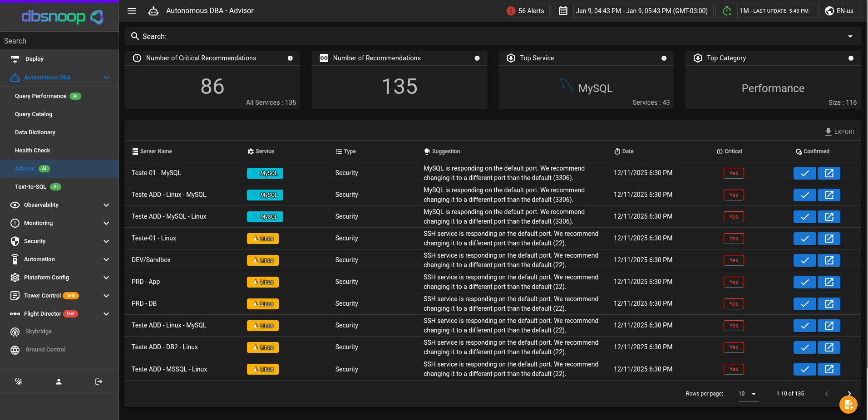Image resolution: width=868 pixels, height=420 pixels.
Task: Click the Export icon above the table
Action: pos(829,132)
